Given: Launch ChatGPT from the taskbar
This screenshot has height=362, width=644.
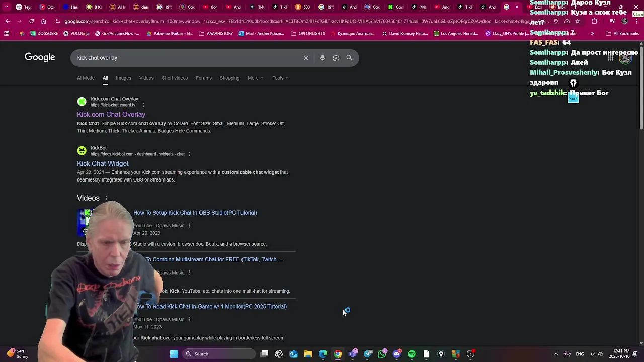Looking at the screenshot, I should [279, 354].
